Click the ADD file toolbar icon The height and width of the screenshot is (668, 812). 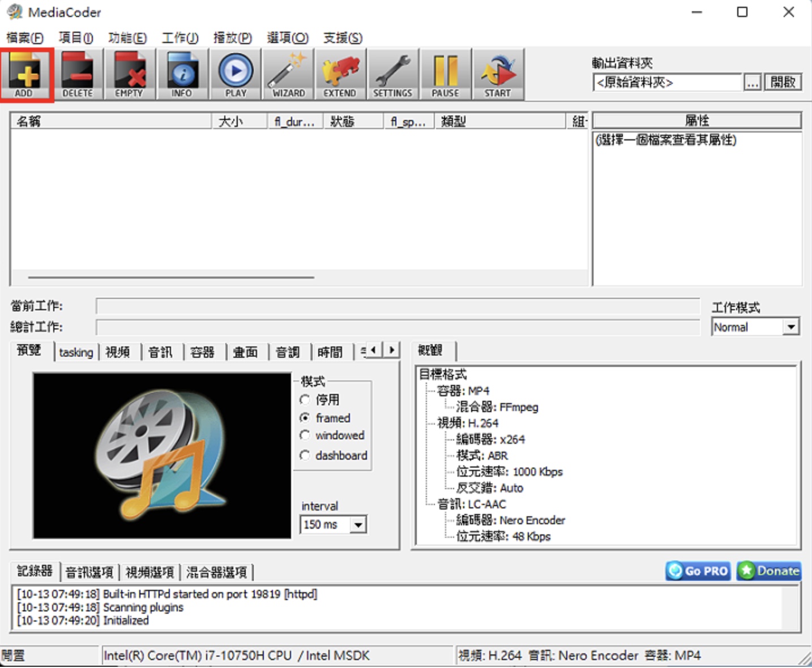(26, 75)
